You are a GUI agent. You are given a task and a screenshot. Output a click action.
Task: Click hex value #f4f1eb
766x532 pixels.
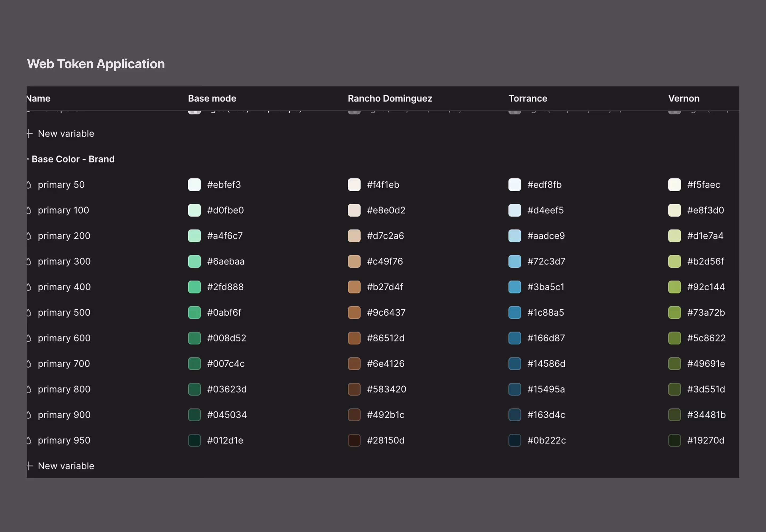[x=383, y=185]
